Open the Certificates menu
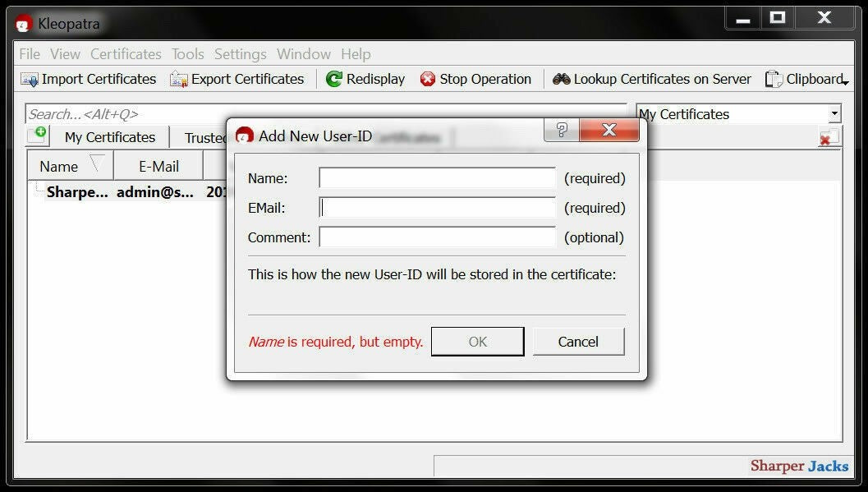Viewport: 868px width, 492px height. 125,53
